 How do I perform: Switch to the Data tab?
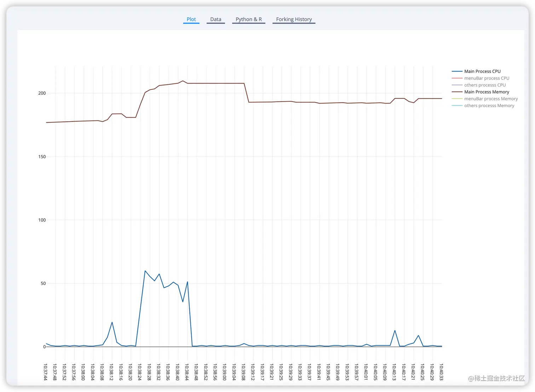tap(215, 19)
